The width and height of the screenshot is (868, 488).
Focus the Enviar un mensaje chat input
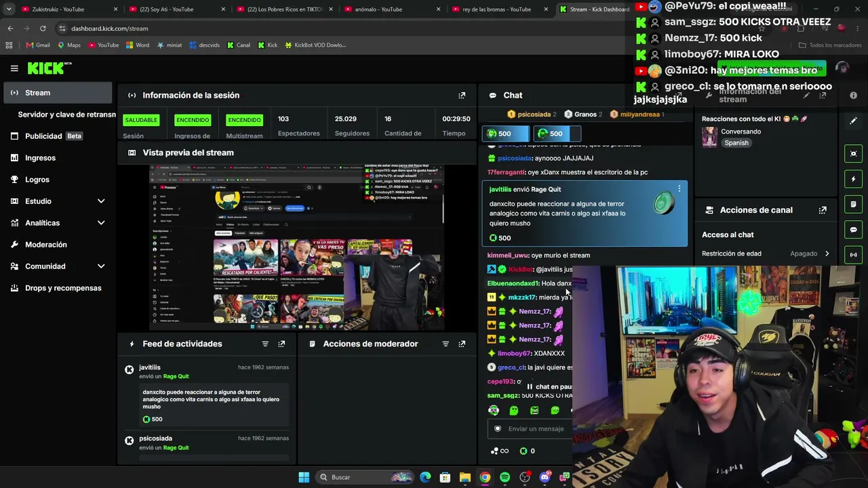coord(530,429)
